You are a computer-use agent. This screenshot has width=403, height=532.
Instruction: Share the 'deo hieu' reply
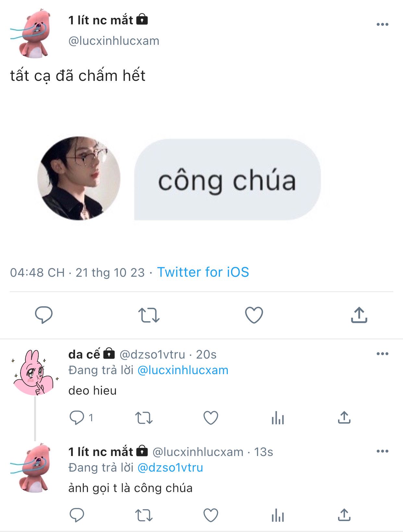344,417
